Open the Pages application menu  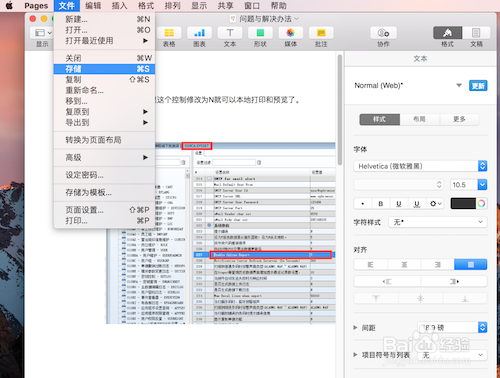click(x=36, y=6)
